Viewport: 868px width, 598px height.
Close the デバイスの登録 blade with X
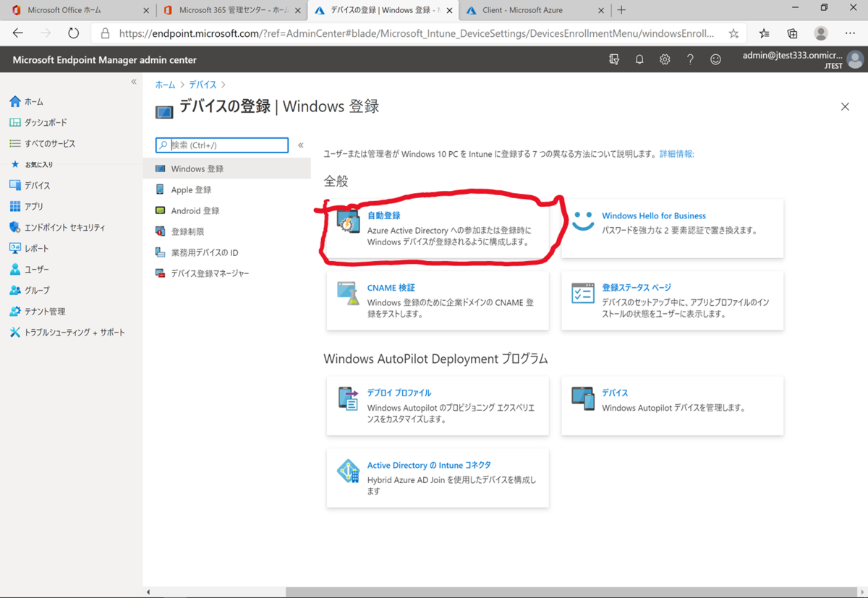(x=845, y=106)
